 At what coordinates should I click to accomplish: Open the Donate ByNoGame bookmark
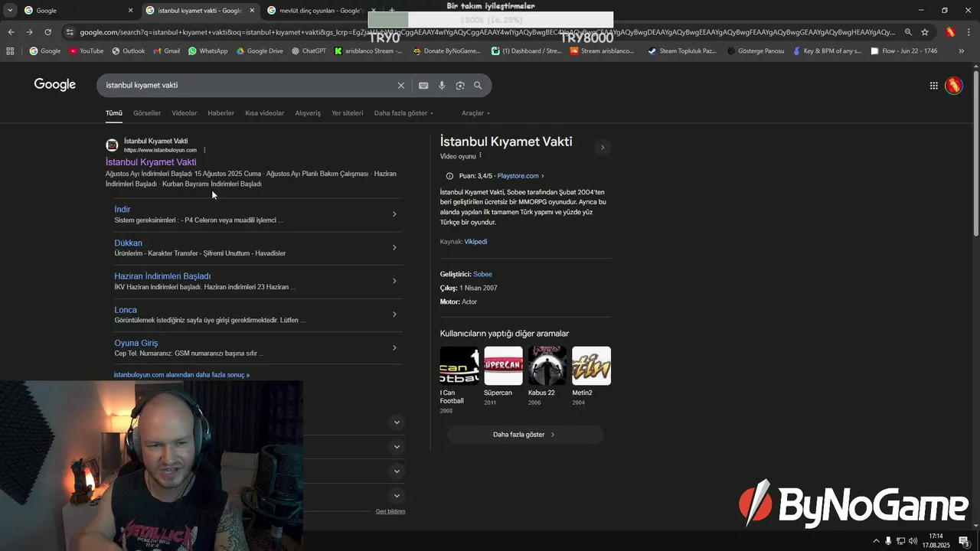pos(446,51)
